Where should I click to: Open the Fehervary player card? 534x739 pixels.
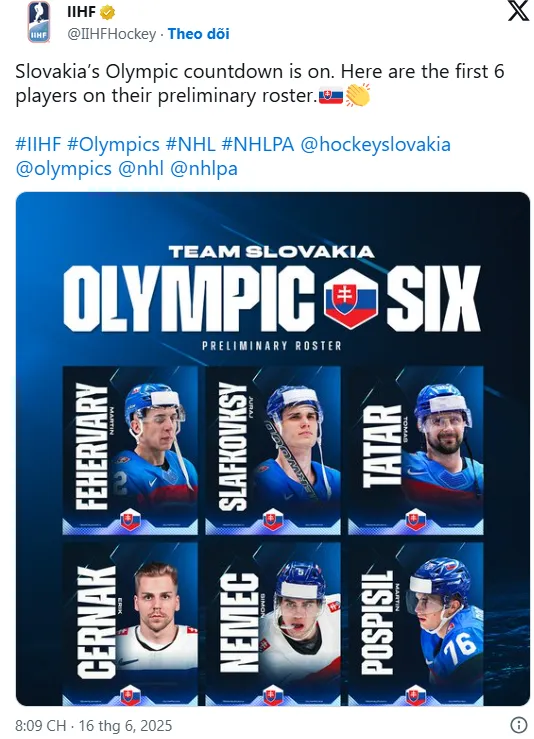130,450
